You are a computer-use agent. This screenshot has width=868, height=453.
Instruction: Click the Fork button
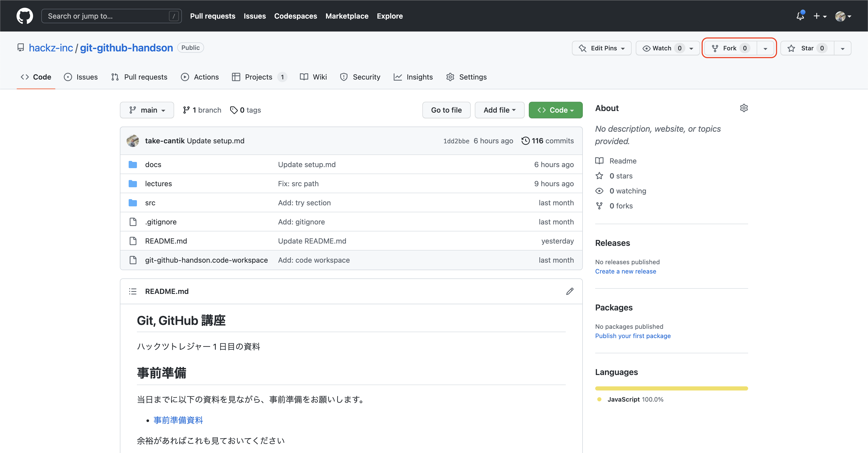pyautogui.click(x=730, y=48)
